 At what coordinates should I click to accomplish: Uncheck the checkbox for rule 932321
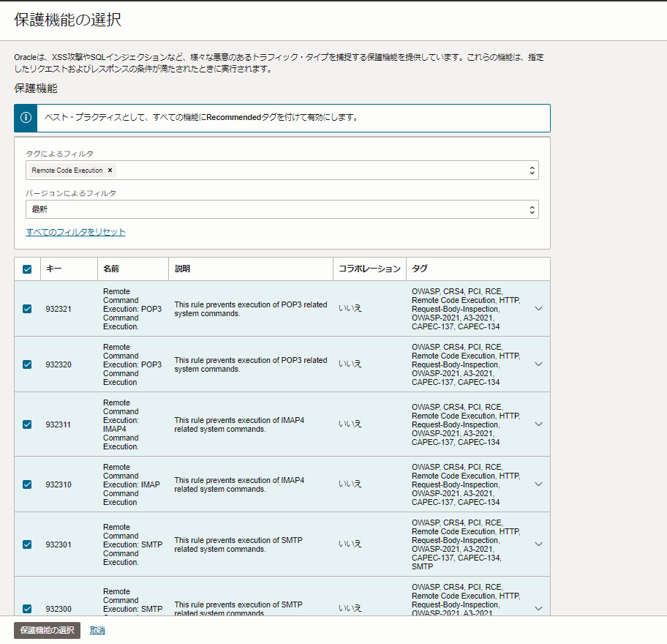pos(27,309)
